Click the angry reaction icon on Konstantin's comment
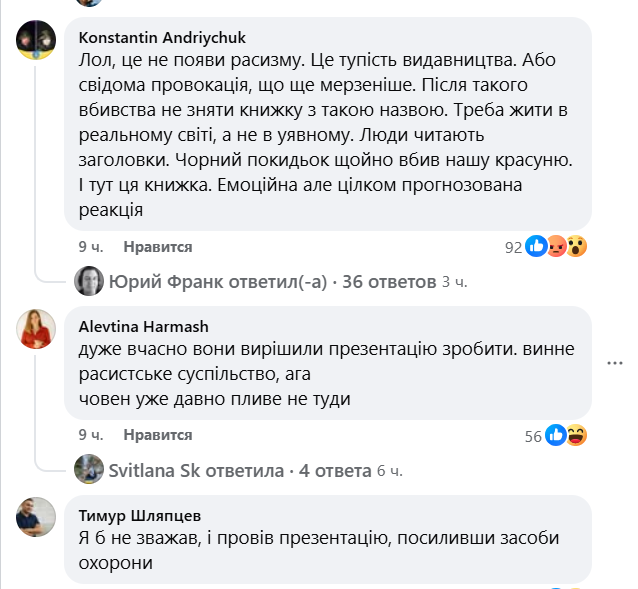The width and height of the screenshot is (638, 589). coord(556,246)
